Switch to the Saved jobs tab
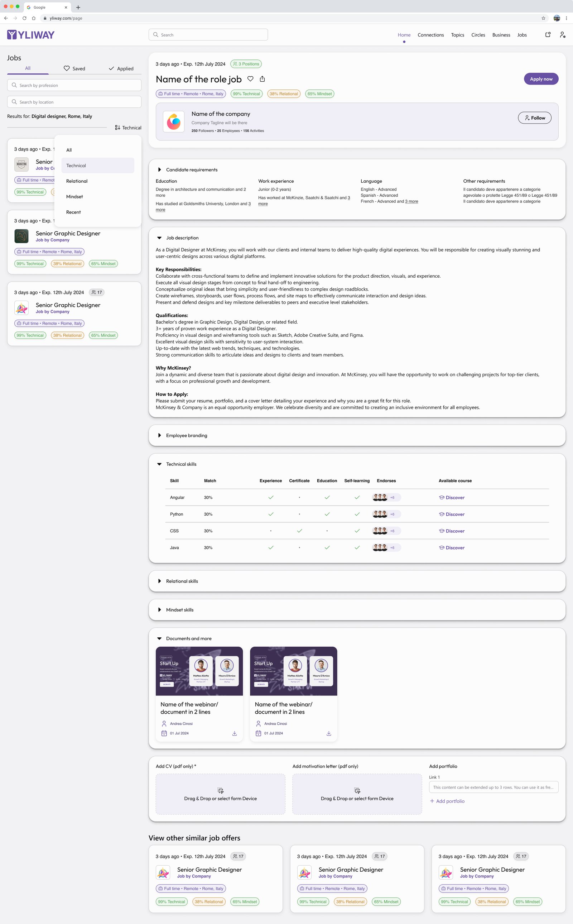Screen dimensions: 573x924 tap(74, 69)
